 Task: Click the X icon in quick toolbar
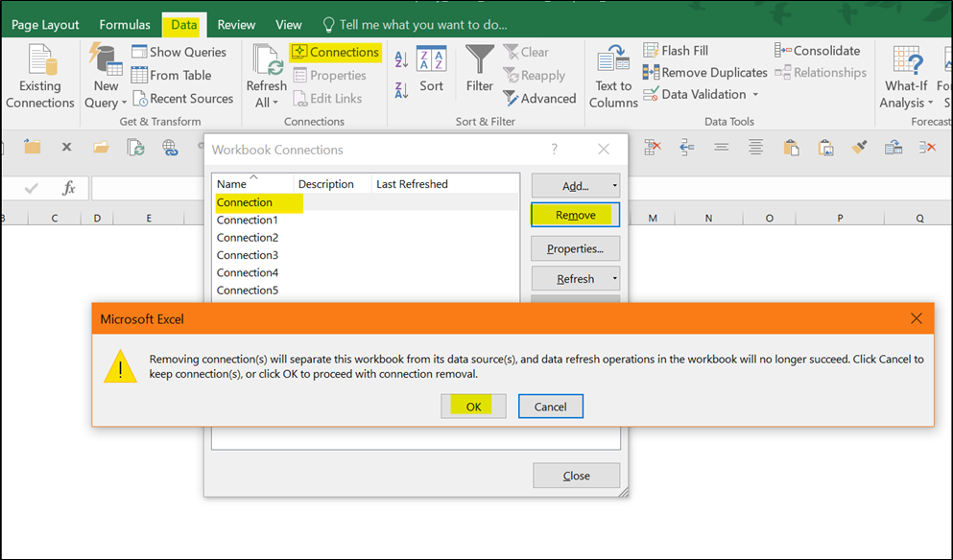pos(66,147)
